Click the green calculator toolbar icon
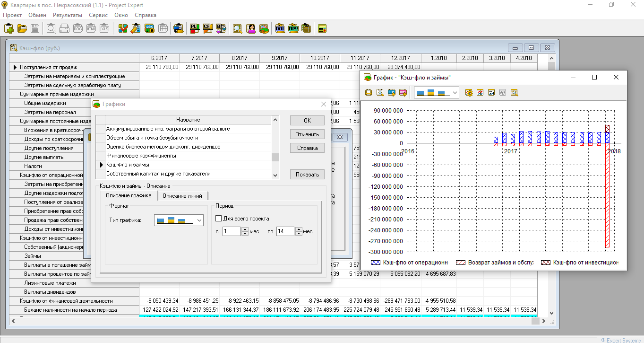The image size is (644, 343). click(x=323, y=28)
